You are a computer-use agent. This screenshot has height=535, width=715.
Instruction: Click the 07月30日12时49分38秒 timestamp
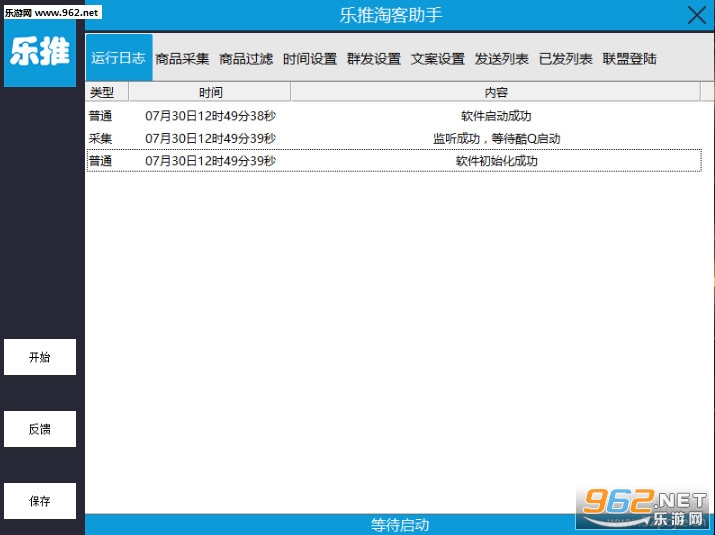pyautogui.click(x=210, y=116)
